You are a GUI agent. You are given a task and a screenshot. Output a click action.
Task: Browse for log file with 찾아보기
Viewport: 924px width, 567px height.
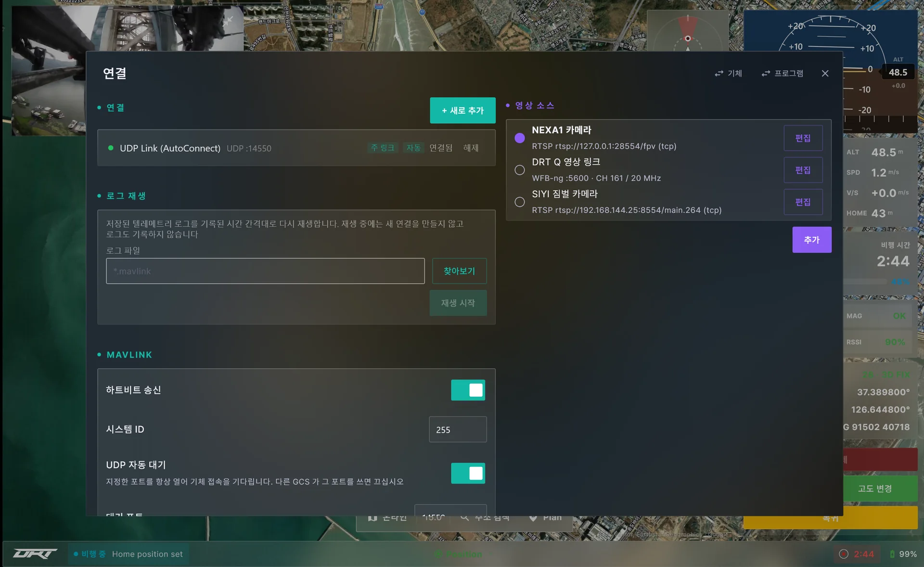(459, 271)
